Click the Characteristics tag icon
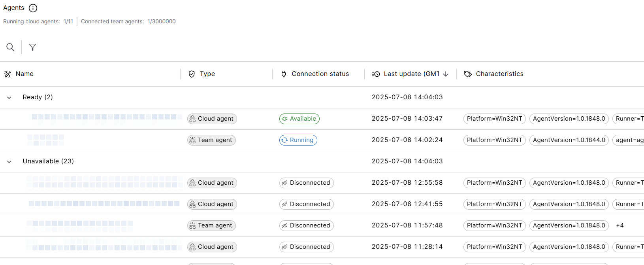This screenshot has width=644, height=265. [468, 74]
